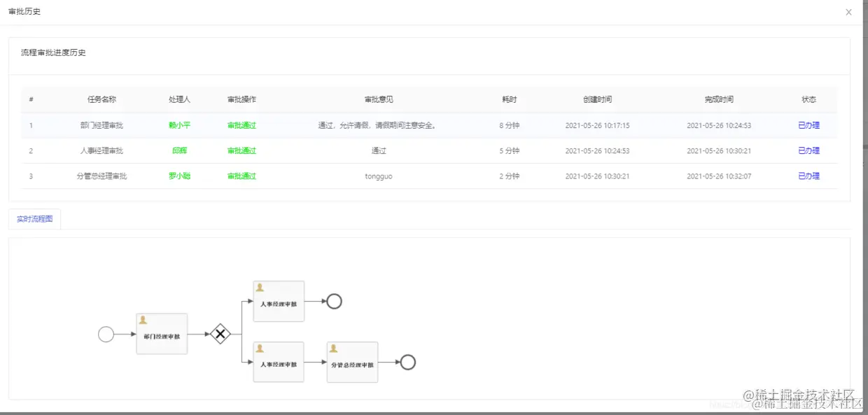
Task: Click row number 2 in the table
Action: (x=31, y=150)
